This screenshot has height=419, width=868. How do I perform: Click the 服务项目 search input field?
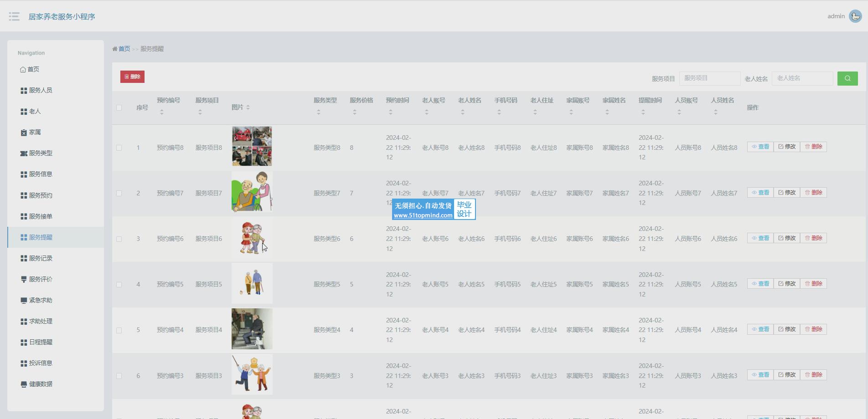pos(709,78)
